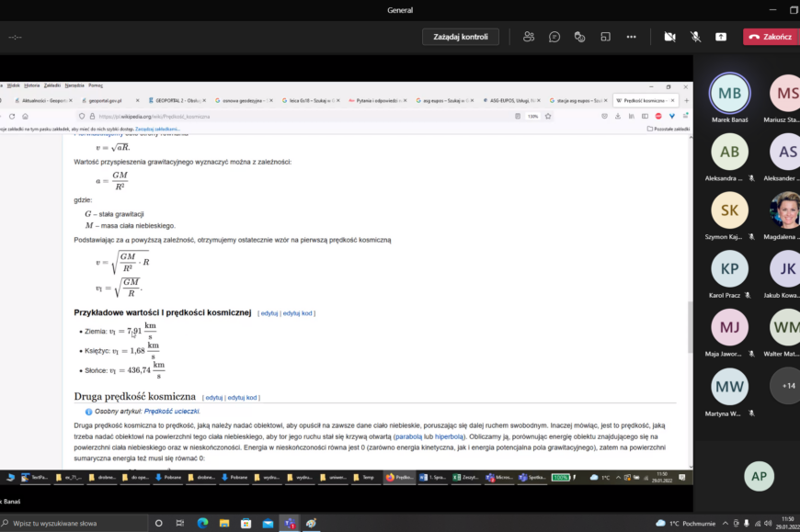Click the Firefox reload button
Screen dimensions: 800x532
pos(12,116)
